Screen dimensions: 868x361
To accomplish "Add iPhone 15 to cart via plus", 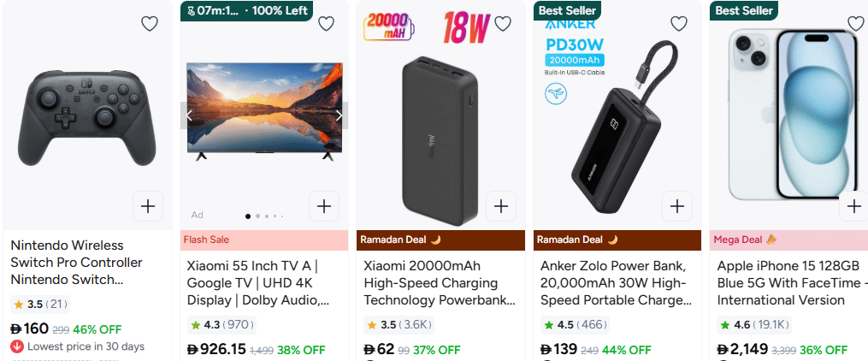I will pos(853,206).
